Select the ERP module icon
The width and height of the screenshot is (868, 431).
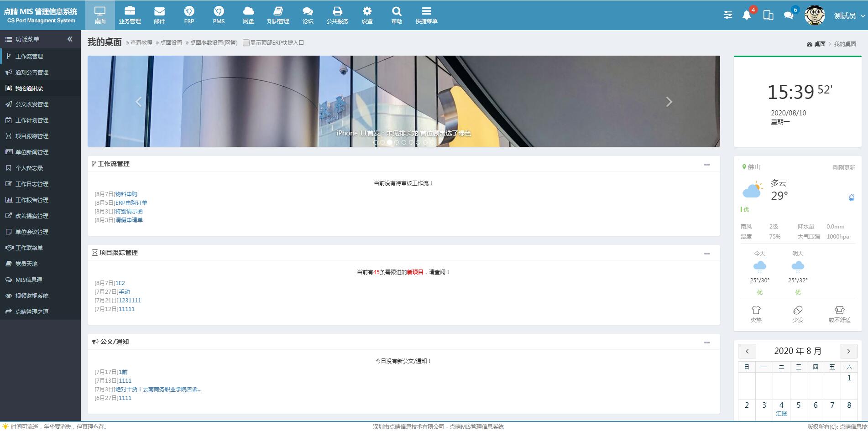point(189,14)
